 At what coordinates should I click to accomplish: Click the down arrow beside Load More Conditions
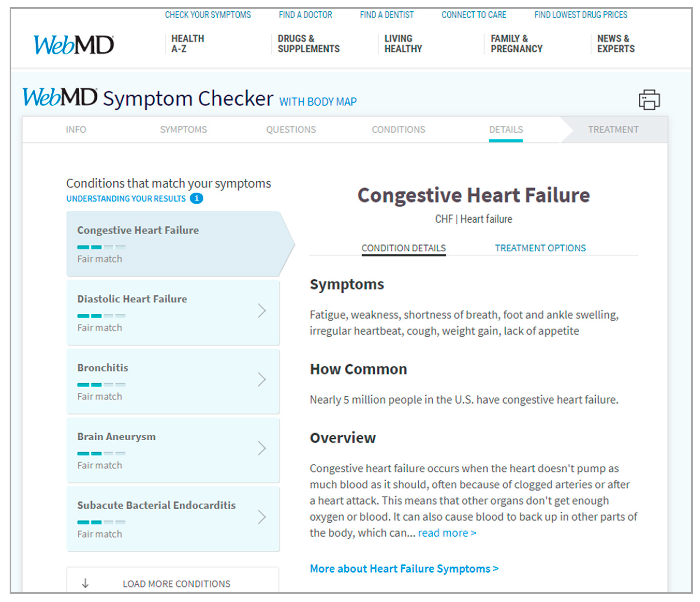85,583
